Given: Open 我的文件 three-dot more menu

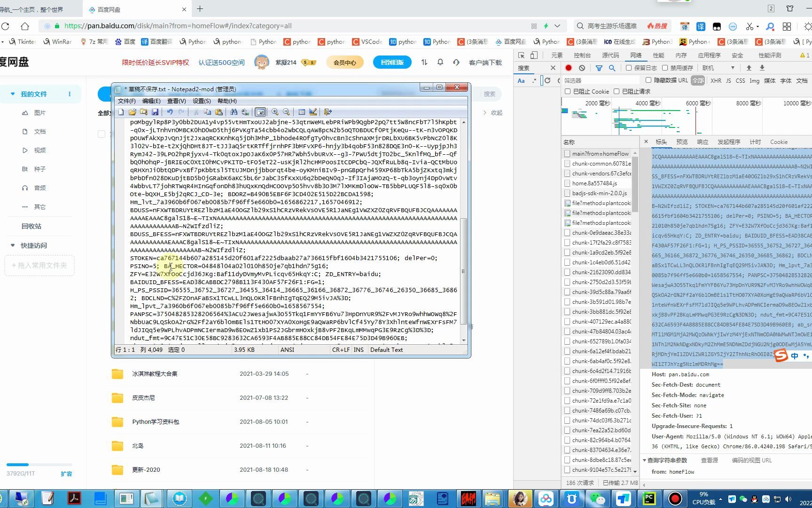Looking at the screenshot, I should [x=70, y=94].
